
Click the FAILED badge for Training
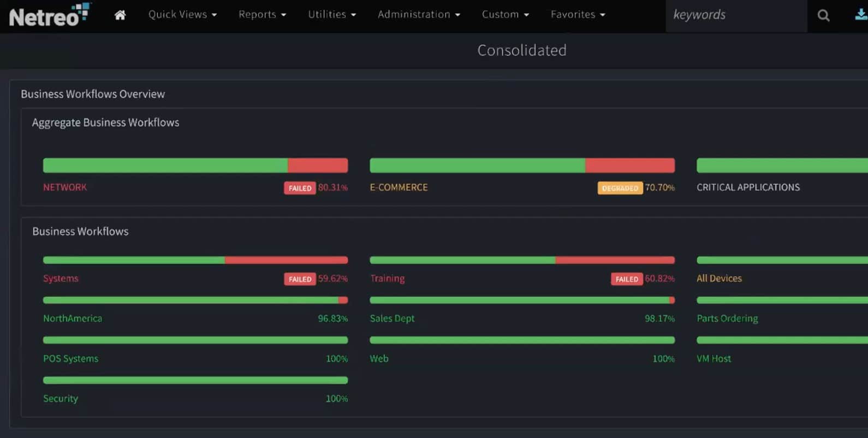[627, 279]
